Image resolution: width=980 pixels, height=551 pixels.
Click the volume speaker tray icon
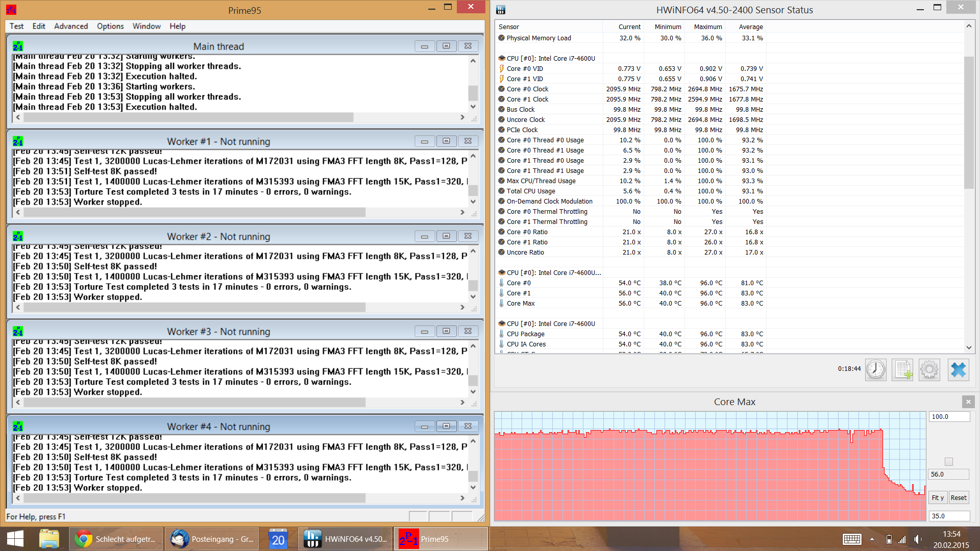[917, 539]
